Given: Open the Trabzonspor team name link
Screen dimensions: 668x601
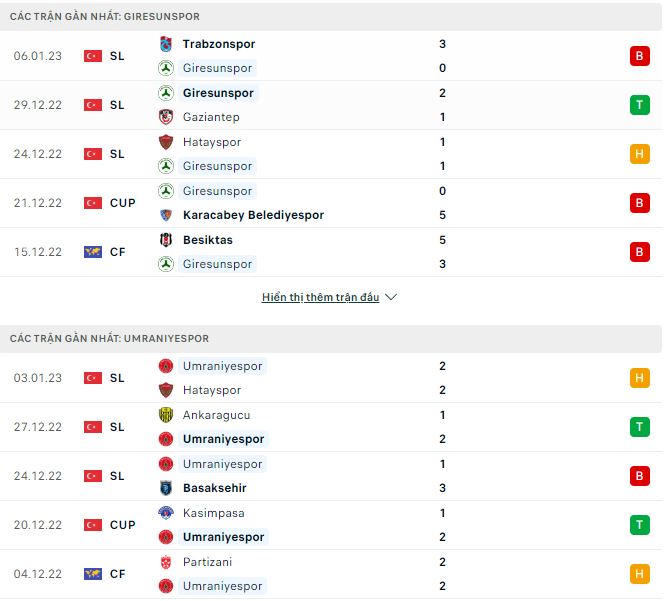Looking at the screenshot, I should (x=219, y=44).
